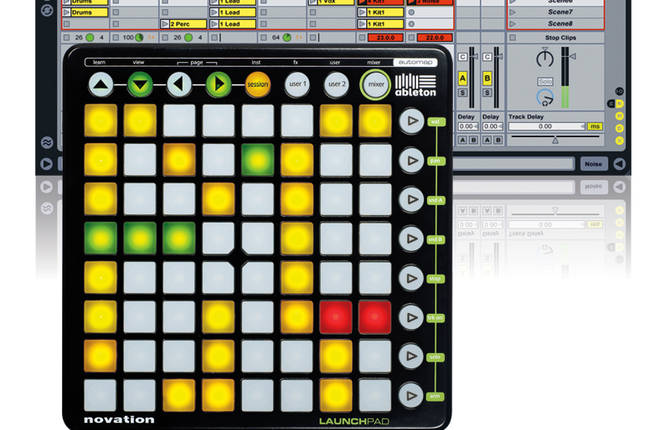670x430 pixels.
Task: Tick the square box left of Stop Clips
Action: pos(513,38)
